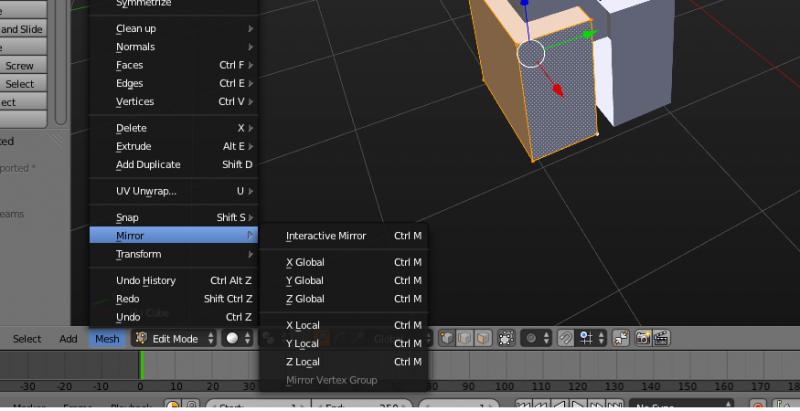Open the Edit Mode selector
800x411 pixels.
(x=174, y=338)
